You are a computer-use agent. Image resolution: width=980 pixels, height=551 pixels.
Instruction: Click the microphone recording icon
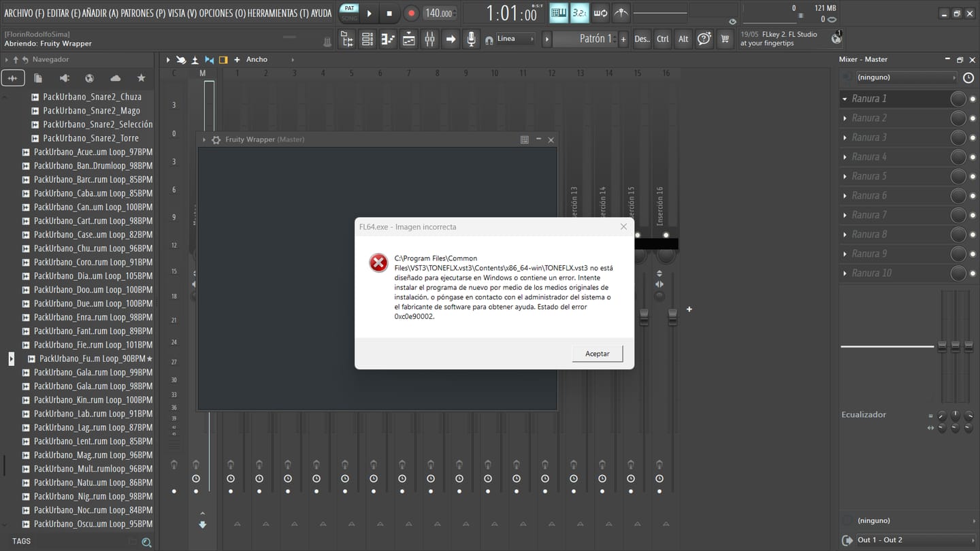click(471, 39)
